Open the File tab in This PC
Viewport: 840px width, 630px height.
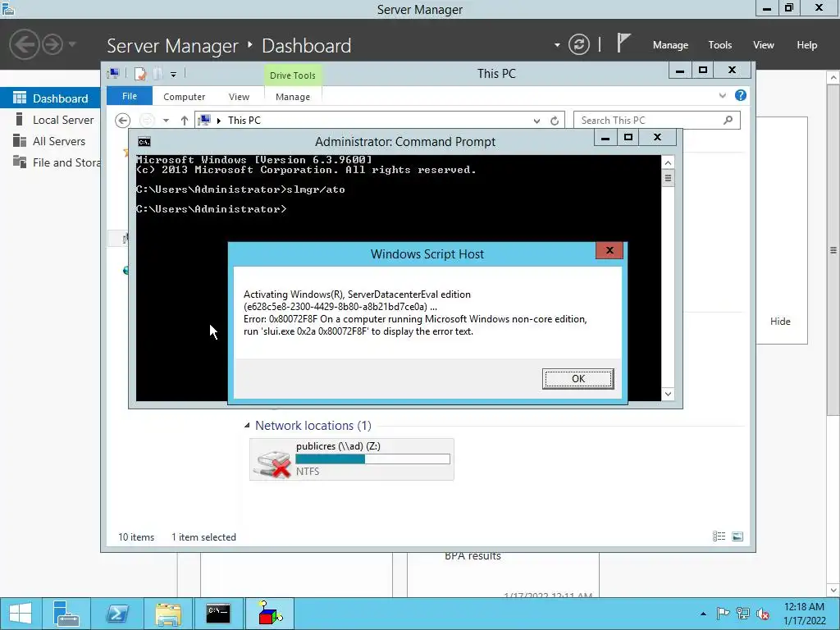129,96
